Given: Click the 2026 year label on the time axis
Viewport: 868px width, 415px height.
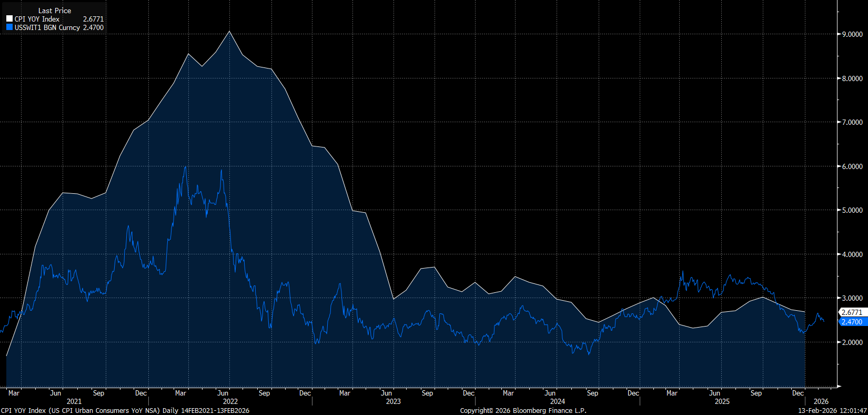Looking at the screenshot, I should (821, 401).
